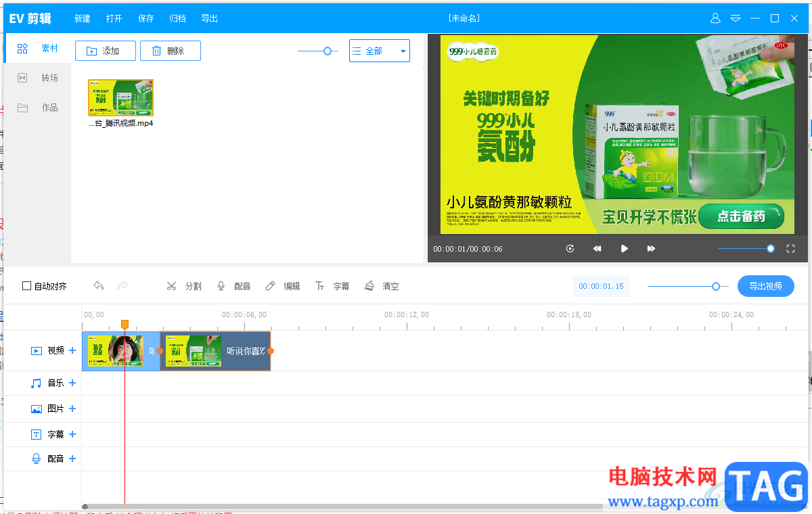This screenshot has height=514, width=812.
Task: Click the 删除 button
Action: pos(171,51)
